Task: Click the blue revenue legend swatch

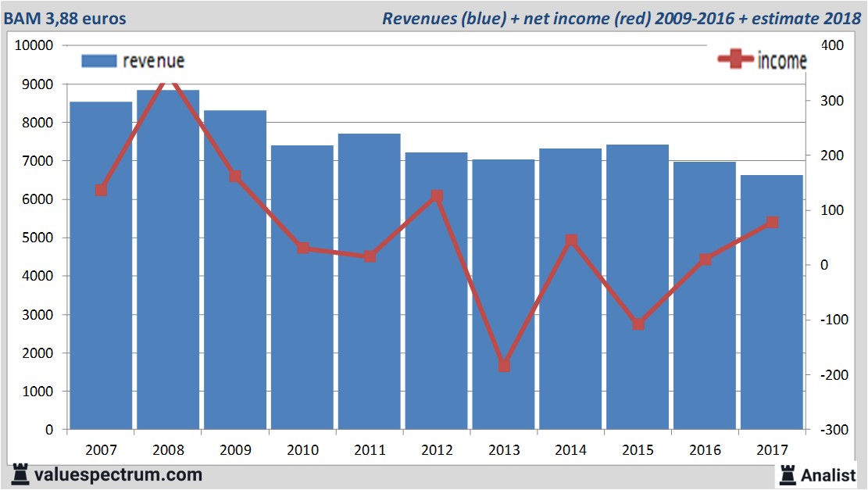Action: pyautogui.click(x=98, y=60)
